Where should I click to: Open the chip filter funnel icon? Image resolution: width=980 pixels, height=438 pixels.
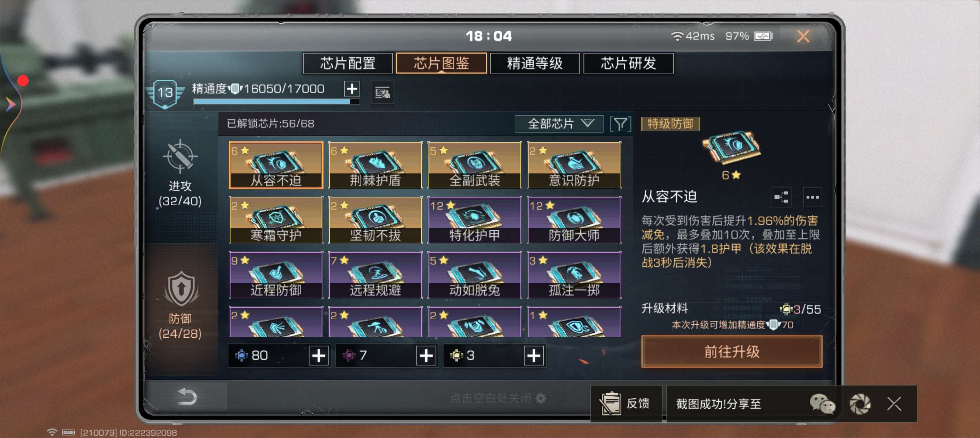620,124
